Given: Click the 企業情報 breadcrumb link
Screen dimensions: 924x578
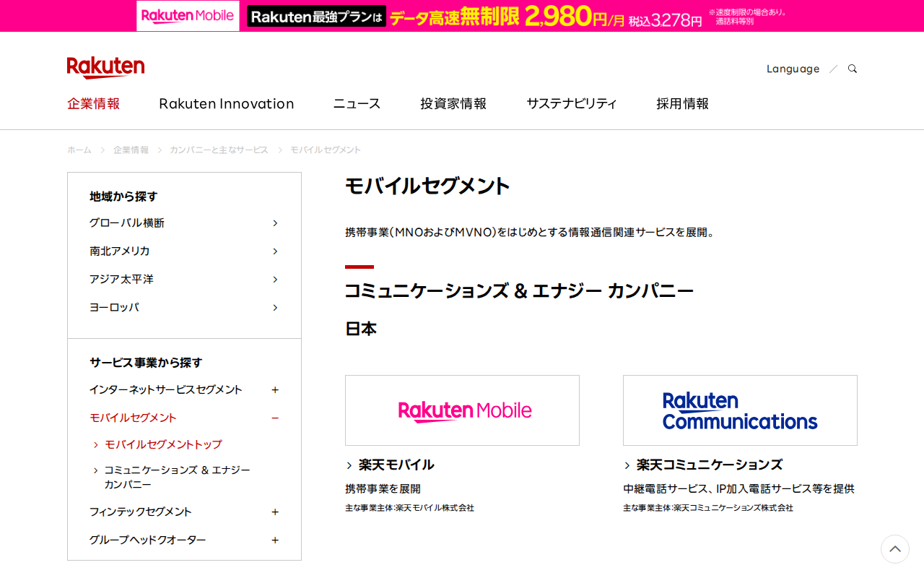Looking at the screenshot, I should [x=131, y=150].
